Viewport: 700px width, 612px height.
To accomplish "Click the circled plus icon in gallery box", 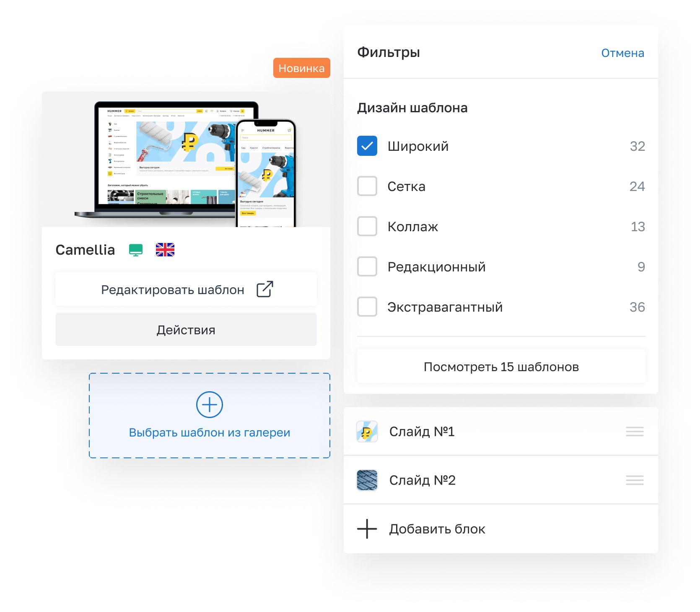I will pos(209,405).
